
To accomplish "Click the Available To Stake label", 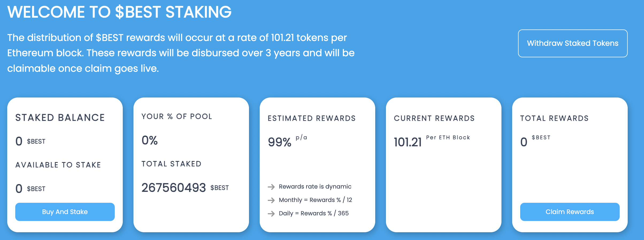I will (x=58, y=165).
